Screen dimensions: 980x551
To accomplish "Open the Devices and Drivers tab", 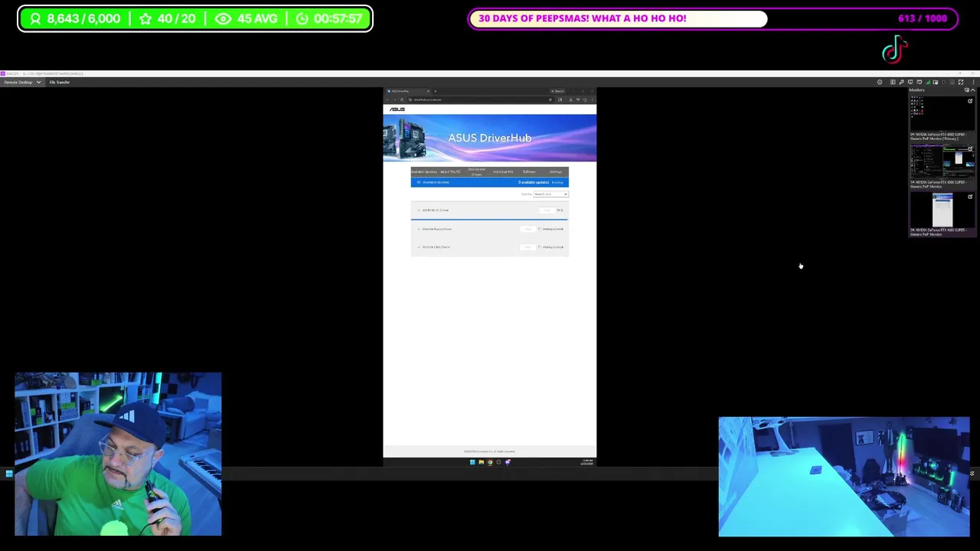I will 476,171.
